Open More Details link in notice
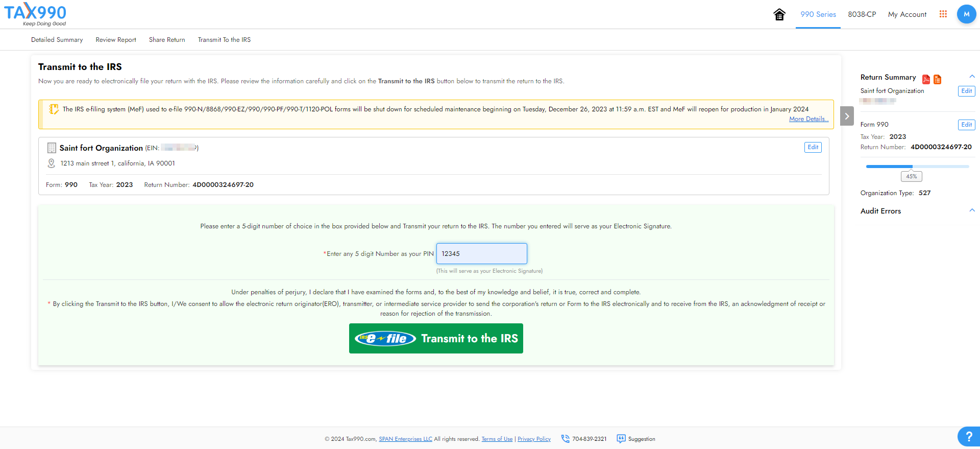Screen dimensions: 980x449 [808, 119]
